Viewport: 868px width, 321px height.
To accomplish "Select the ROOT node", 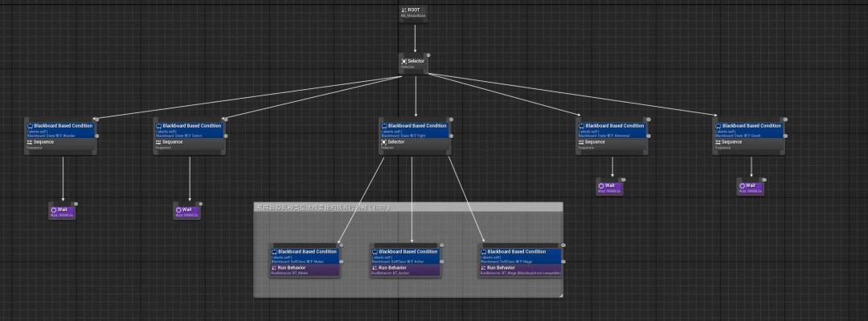I will click(x=415, y=14).
